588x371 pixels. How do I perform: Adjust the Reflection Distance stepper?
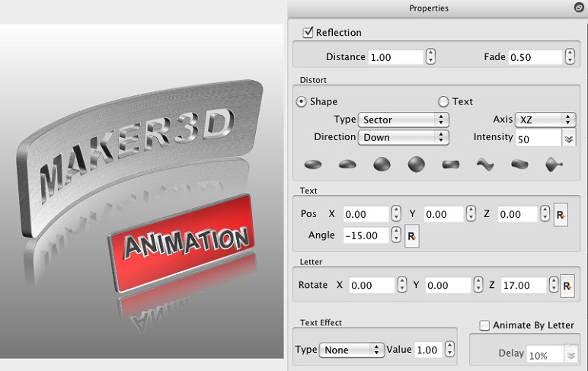430,56
